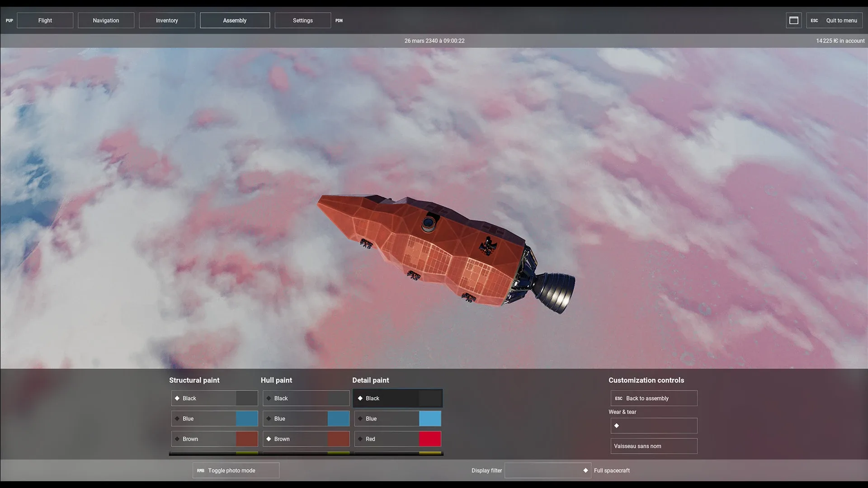Open the Navigation tab
868x488 pixels.
tap(106, 20)
